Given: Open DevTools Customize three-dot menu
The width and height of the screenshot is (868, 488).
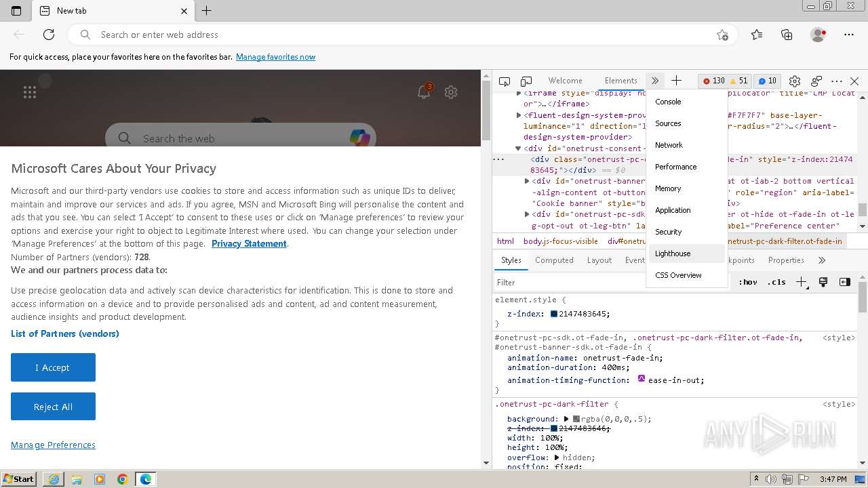Looking at the screenshot, I should pyautogui.click(x=837, y=81).
